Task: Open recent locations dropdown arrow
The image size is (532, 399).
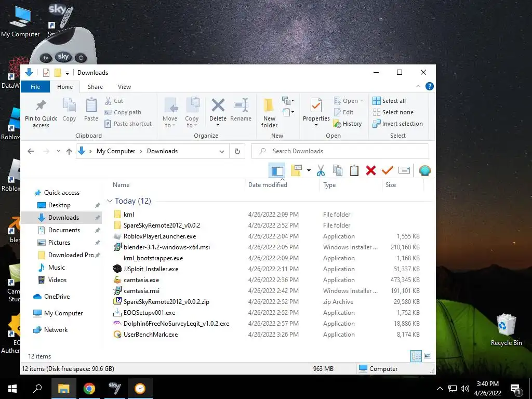Action: [58, 151]
